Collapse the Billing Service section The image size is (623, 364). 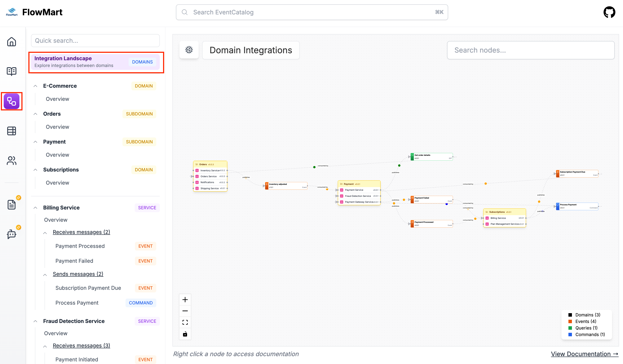pos(35,208)
